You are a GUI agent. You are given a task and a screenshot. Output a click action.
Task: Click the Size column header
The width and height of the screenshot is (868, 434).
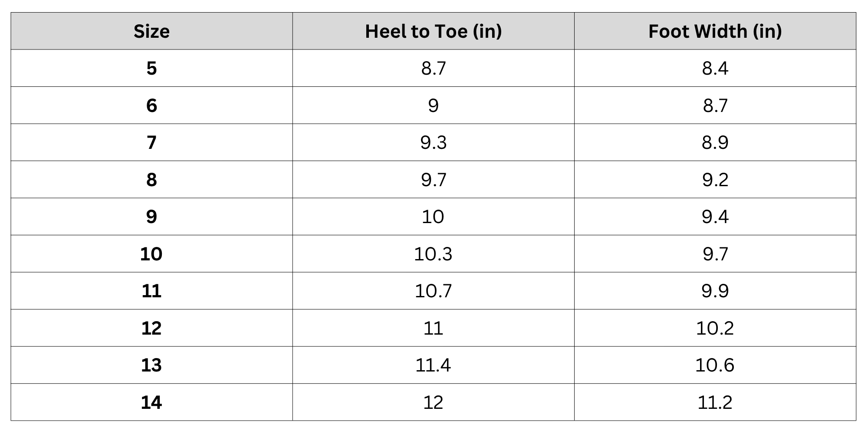coord(151,31)
